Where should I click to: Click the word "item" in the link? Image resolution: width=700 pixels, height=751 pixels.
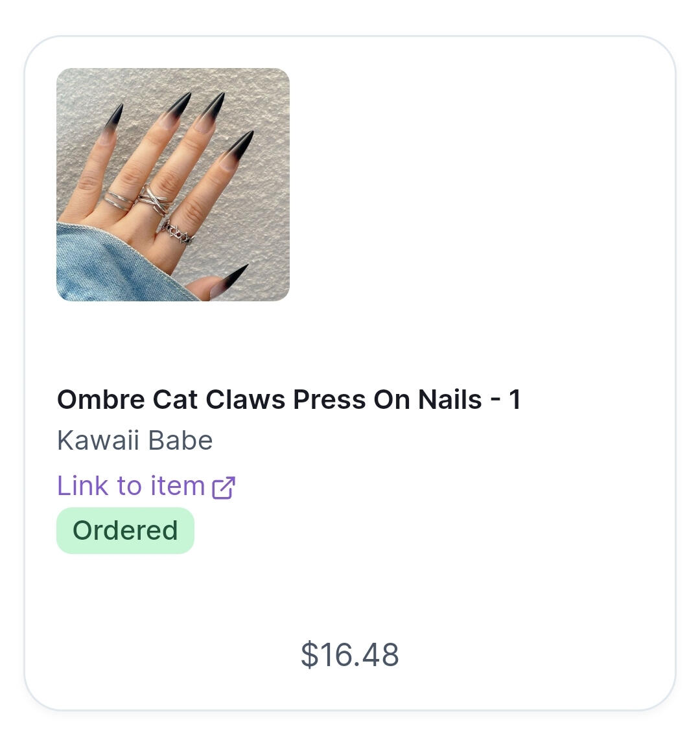(178, 486)
